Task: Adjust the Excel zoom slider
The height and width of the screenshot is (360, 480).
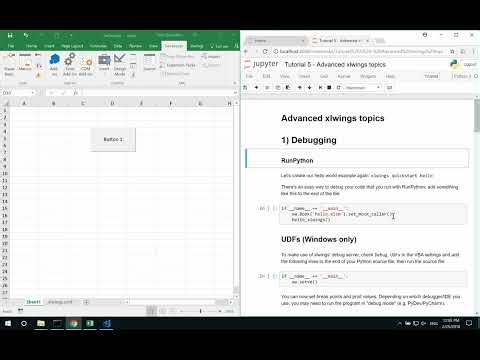Action: (201, 311)
